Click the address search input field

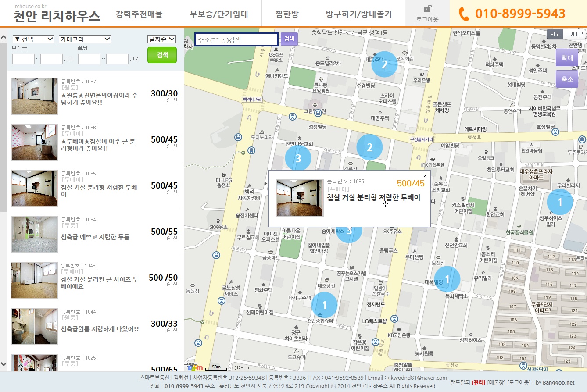[236, 39]
